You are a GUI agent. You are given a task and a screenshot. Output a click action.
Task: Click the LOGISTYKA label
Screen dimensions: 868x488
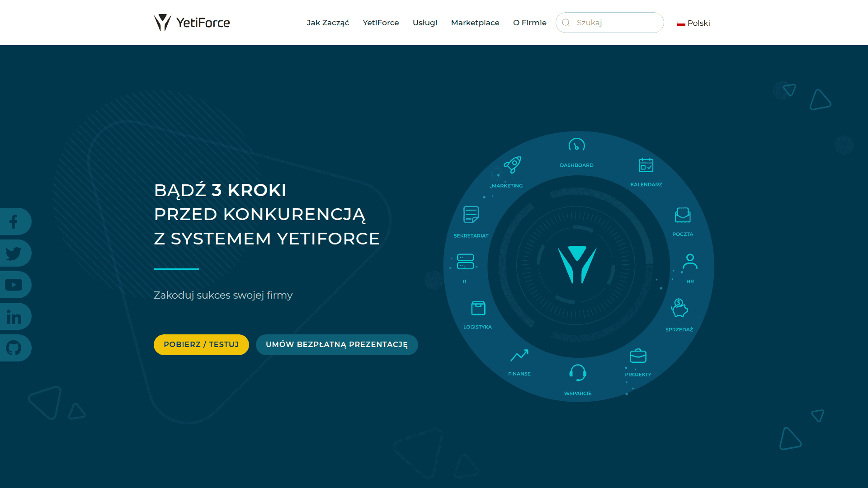[477, 327]
